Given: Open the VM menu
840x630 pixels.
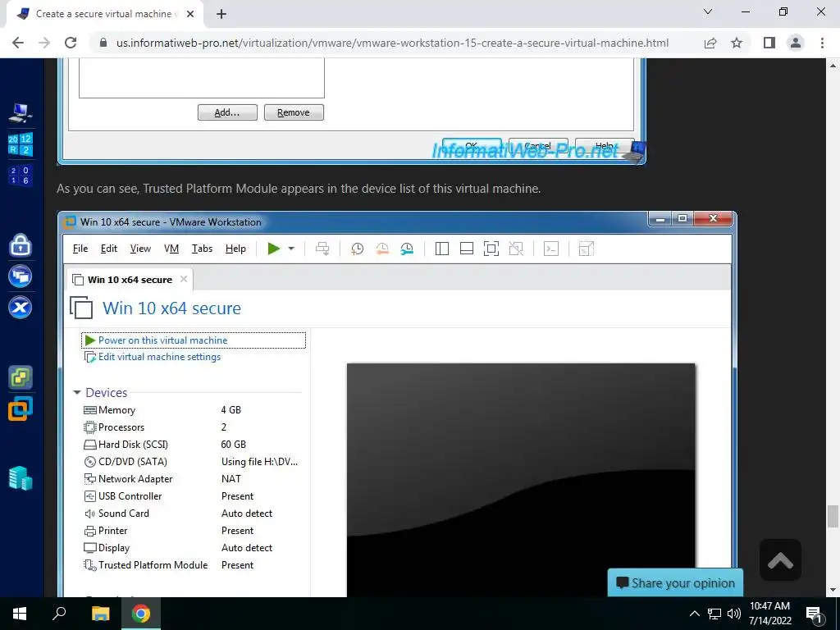Looking at the screenshot, I should (x=171, y=249).
